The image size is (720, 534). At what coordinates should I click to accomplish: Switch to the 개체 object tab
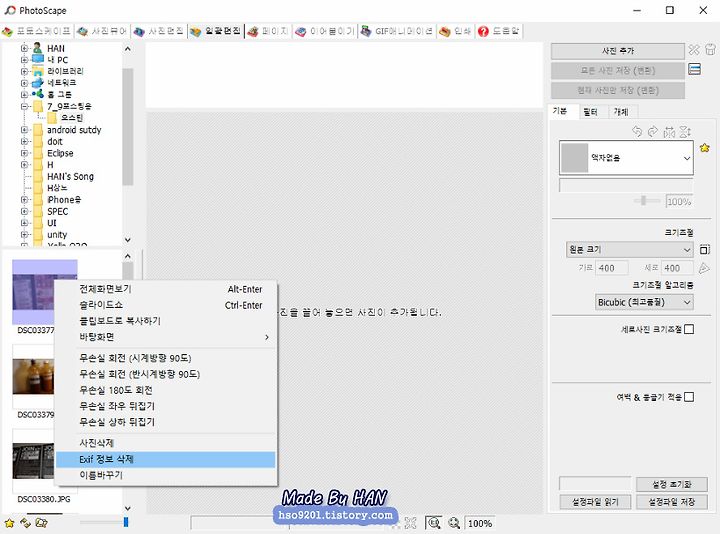click(x=621, y=112)
